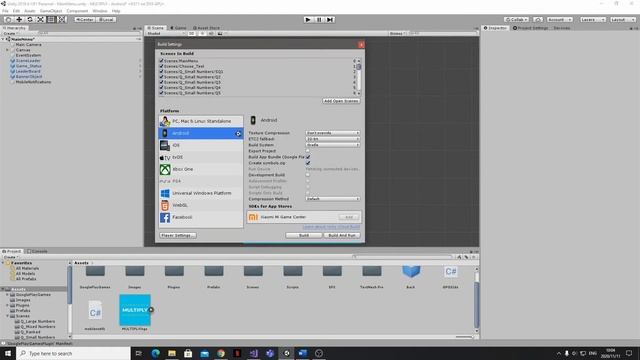Click the Build And Run button
This screenshot has height=360, width=640.
[x=342, y=236]
